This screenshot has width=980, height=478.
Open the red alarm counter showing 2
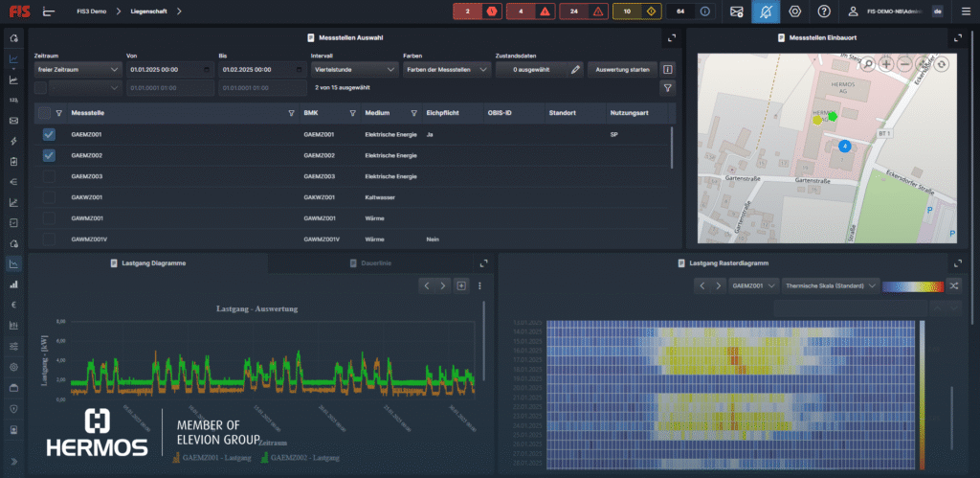point(479,11)
